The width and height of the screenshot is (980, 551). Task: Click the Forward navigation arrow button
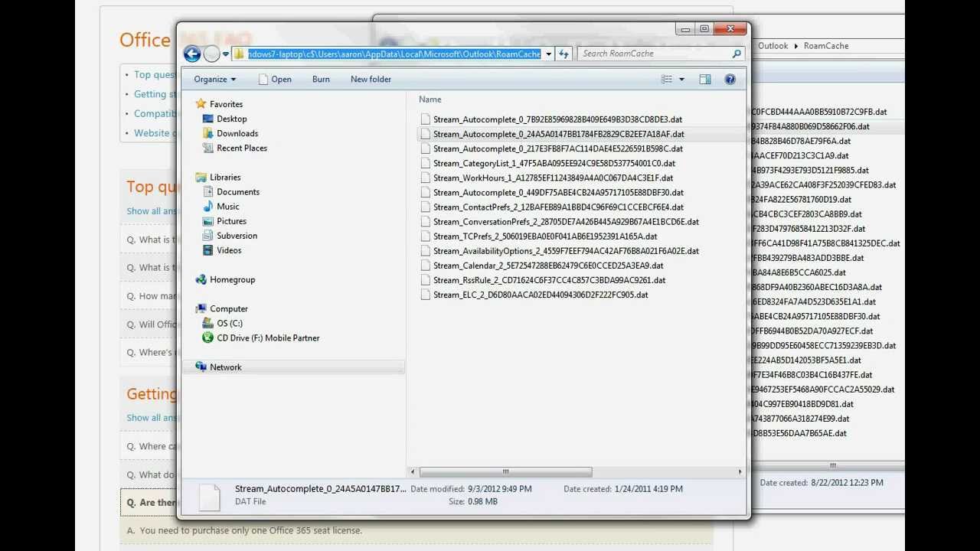[212, 54]
